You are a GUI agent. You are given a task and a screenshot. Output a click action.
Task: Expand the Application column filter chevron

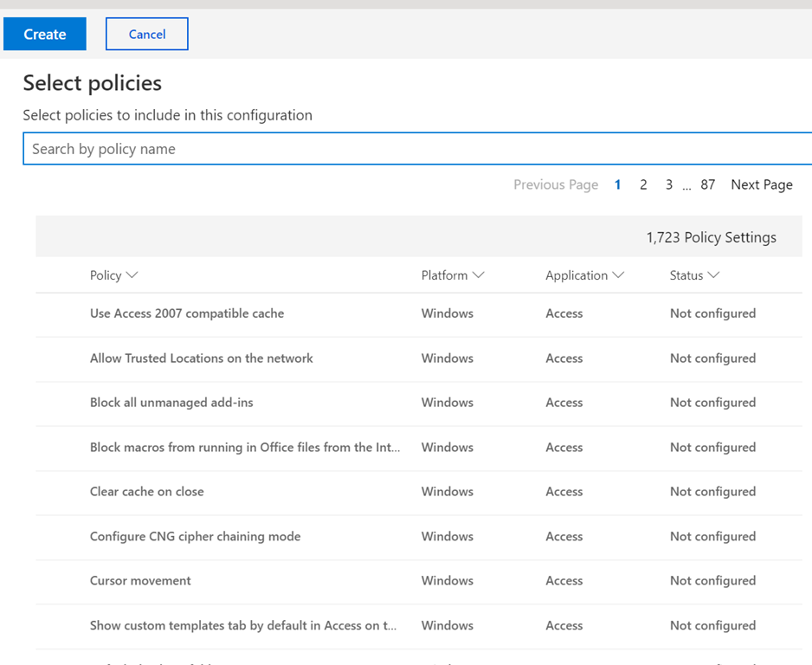tap(618, 275)
